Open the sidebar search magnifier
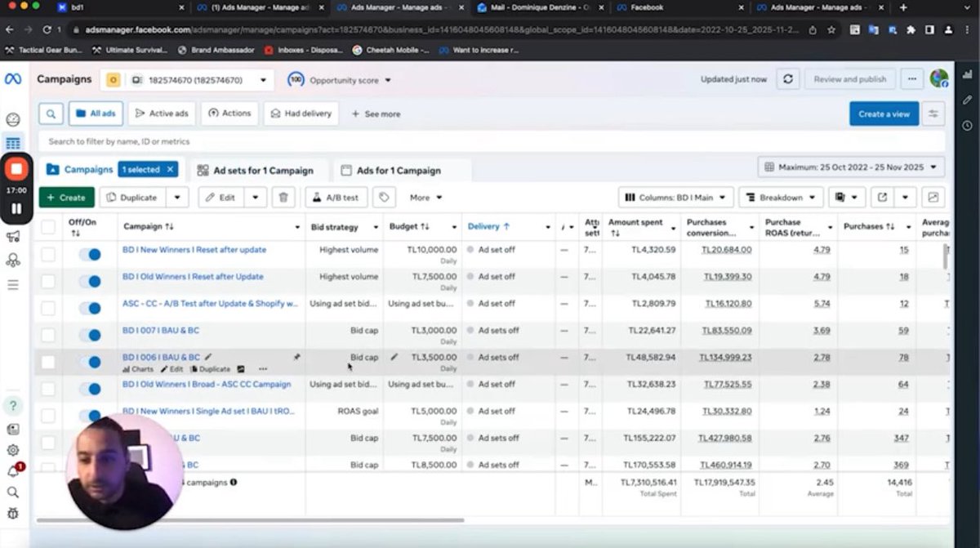The width and height of the screenshot is (980, 548). [x=13, y=492]
